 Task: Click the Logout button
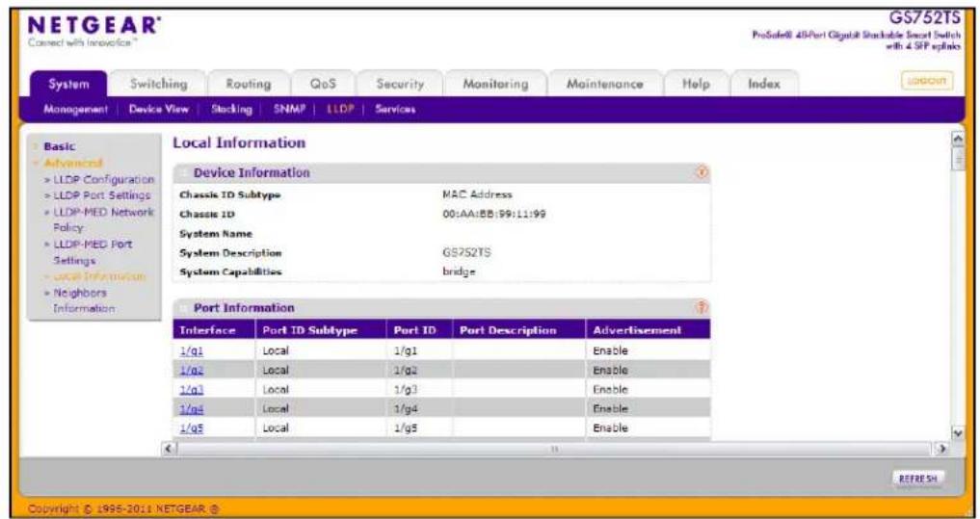tap(927, 81)
